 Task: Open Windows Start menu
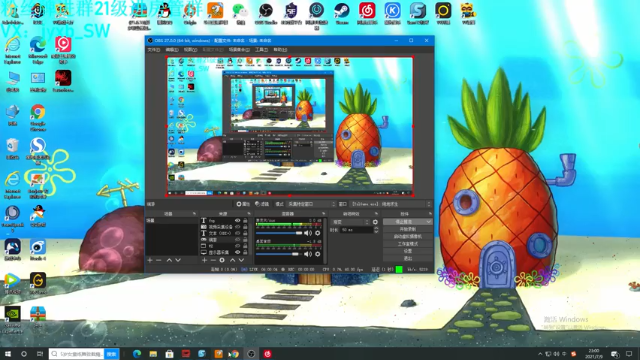7,354
